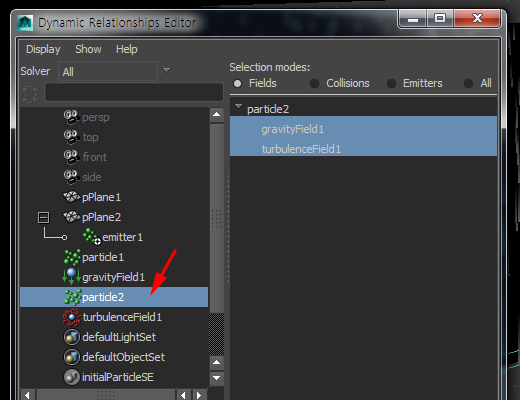Click the horizontal scrollbar far-left arrow
This screenshot has width=520, height=400.
(28, 395)
